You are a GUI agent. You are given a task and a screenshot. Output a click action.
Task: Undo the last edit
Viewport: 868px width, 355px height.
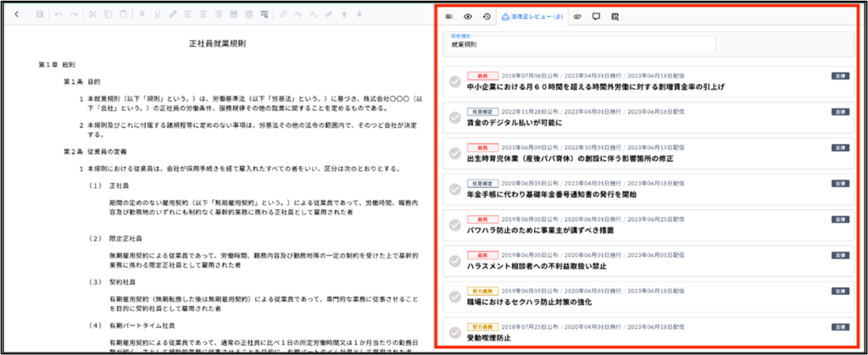tap(59, 14)
